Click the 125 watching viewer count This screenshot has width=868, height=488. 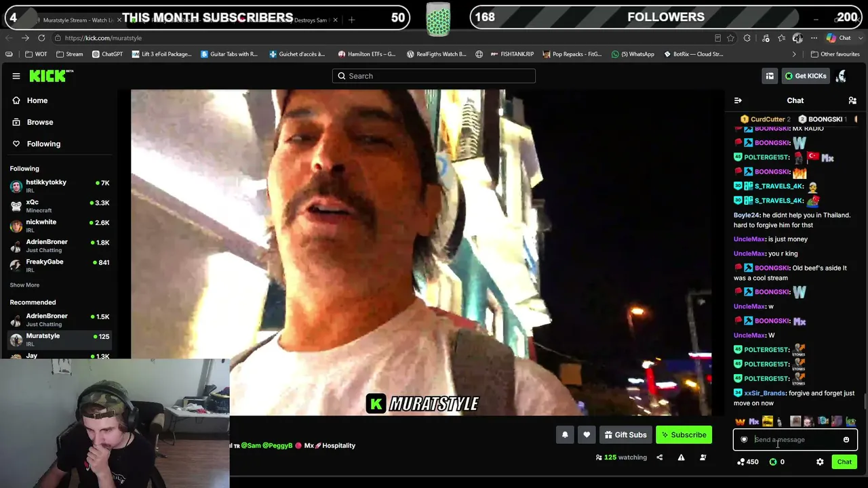tap(621, 457)
